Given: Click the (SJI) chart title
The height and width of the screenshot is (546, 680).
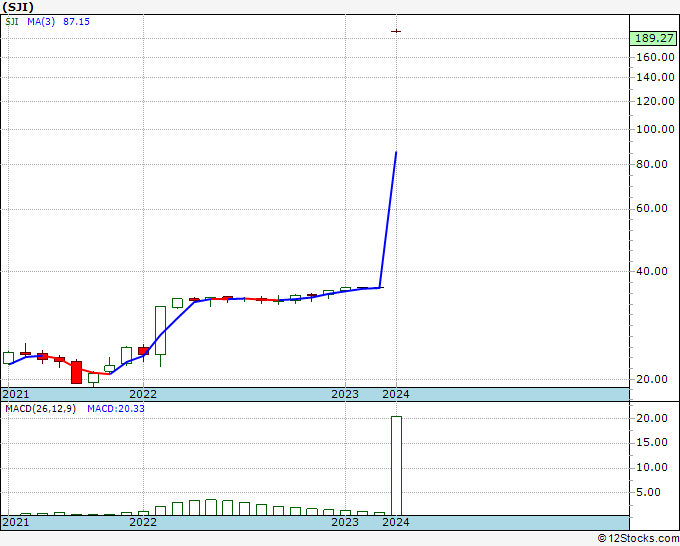Looking at the screenshot, I should pos(18,7).
